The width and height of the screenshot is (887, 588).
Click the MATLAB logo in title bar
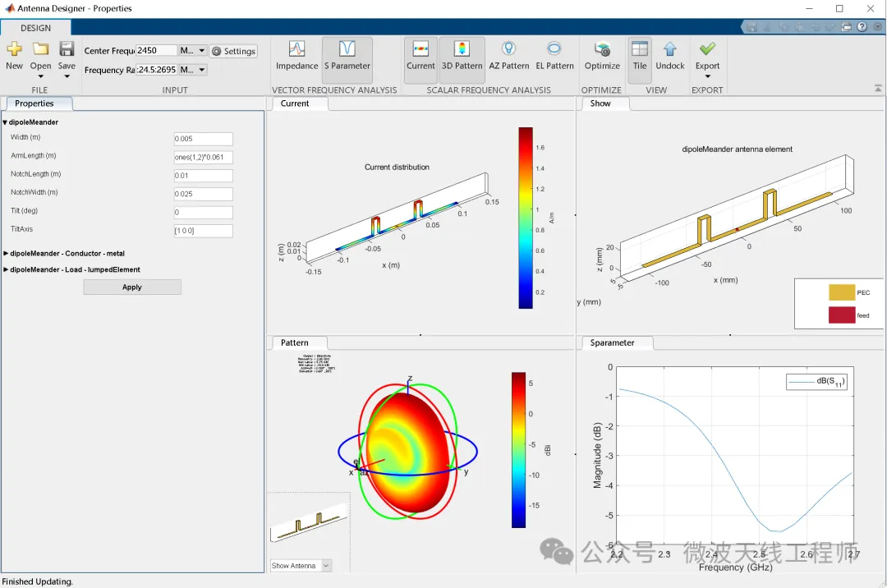[10, 8]
